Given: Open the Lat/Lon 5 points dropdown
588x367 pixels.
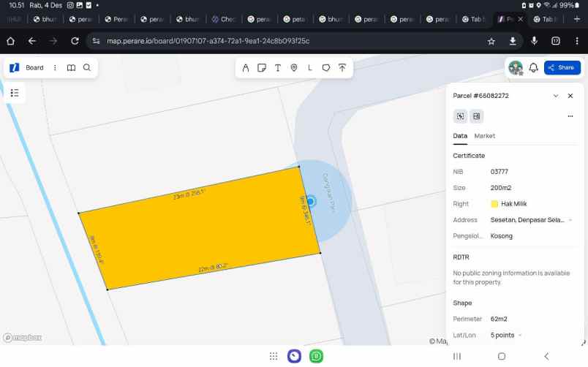Looking at the screenshot, I should [519, 336].
